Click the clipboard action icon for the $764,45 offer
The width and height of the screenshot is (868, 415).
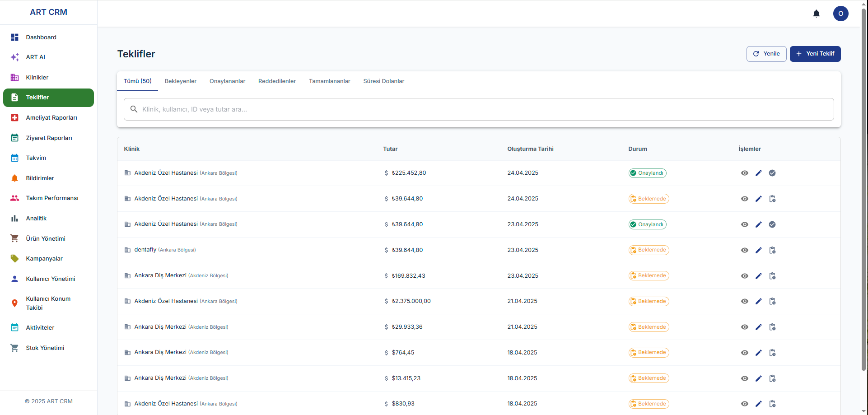772,353
